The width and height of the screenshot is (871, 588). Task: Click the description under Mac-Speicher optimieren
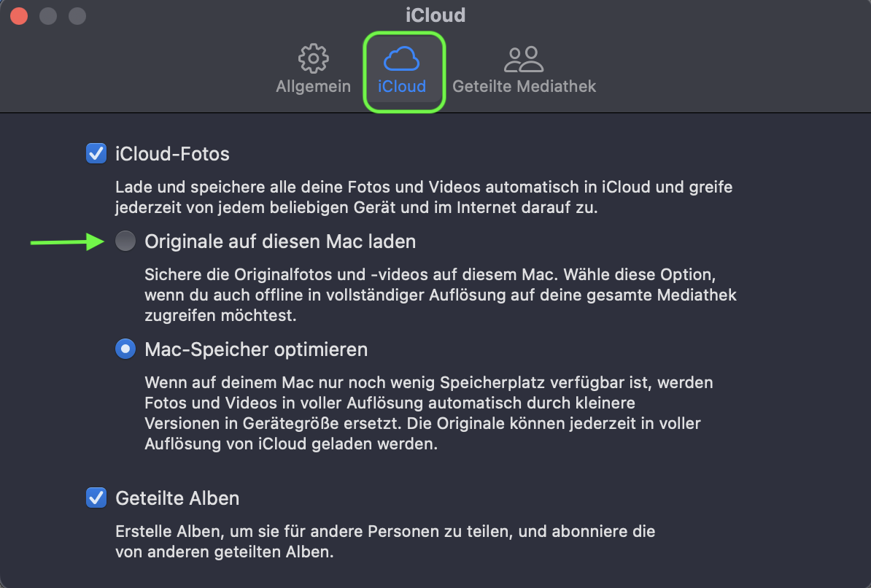tap(429, 413)
